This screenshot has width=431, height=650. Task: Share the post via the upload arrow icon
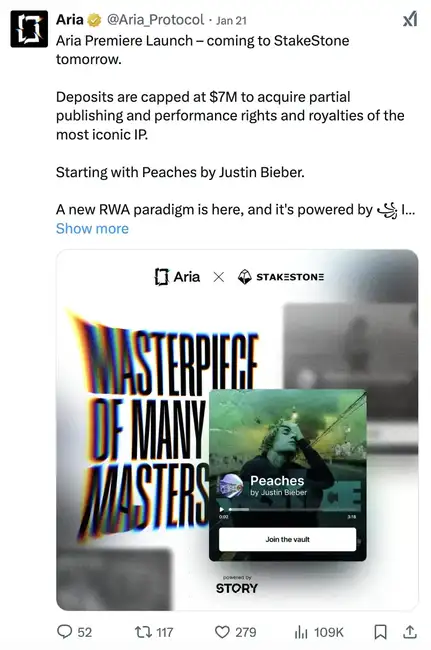point(409,632)
